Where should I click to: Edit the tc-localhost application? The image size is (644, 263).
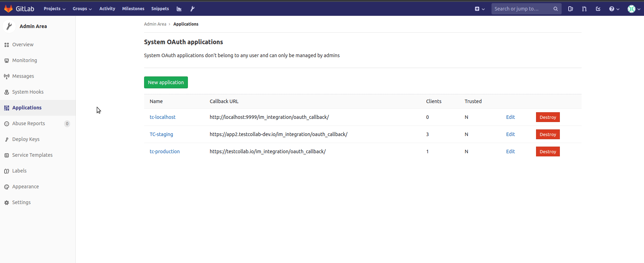tap(510, 117)
